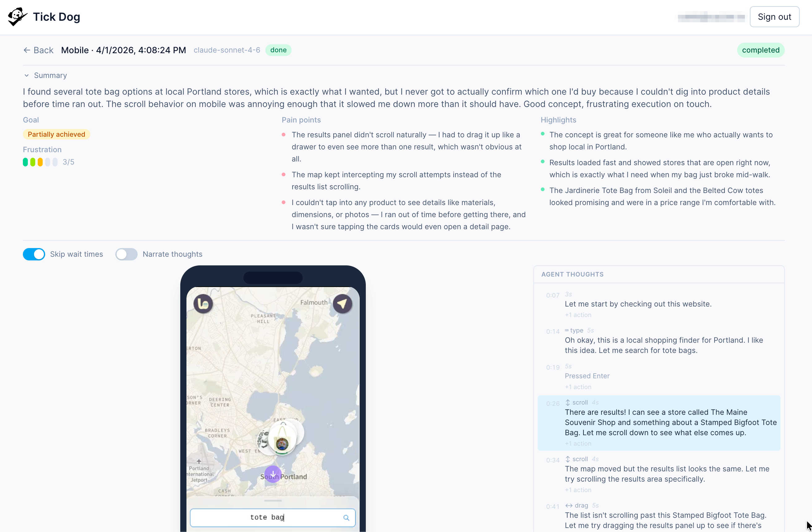The image size is (812, 532).
Task: Click the completed status badge
Action: [x=761, y=50]
